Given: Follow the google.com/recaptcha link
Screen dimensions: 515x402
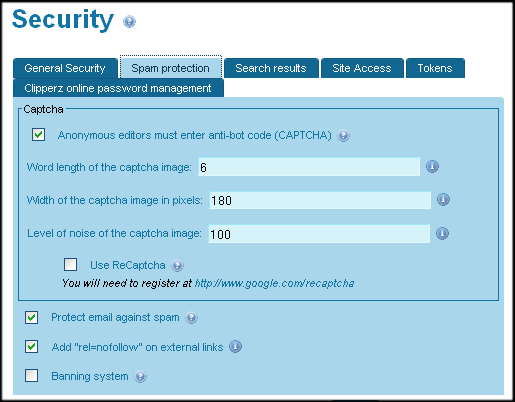Looking at the screenshot, I should (274, 283).
